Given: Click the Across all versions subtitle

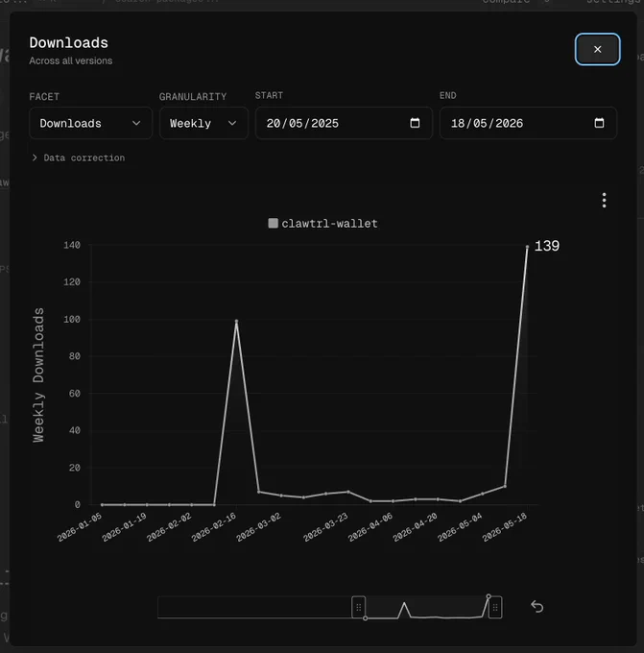Looking at the screenshot, I should point(71,60).
